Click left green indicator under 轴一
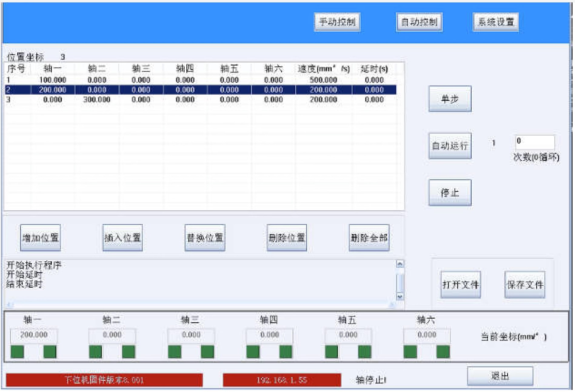This screenshot has height=392, width=575. pos(17,352)
